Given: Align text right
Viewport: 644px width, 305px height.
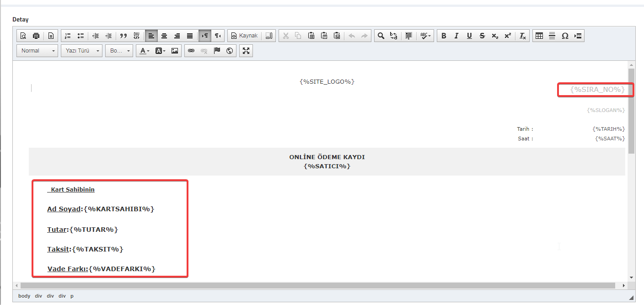Looking at the screenshot, I should coord(177,36).
